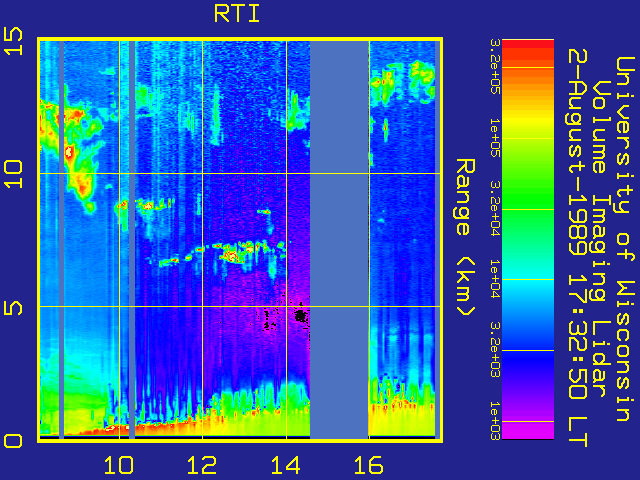Click the 1e+04 colorbar label
Viewport: 640px width, 480px height.
[x=495, y=279]
